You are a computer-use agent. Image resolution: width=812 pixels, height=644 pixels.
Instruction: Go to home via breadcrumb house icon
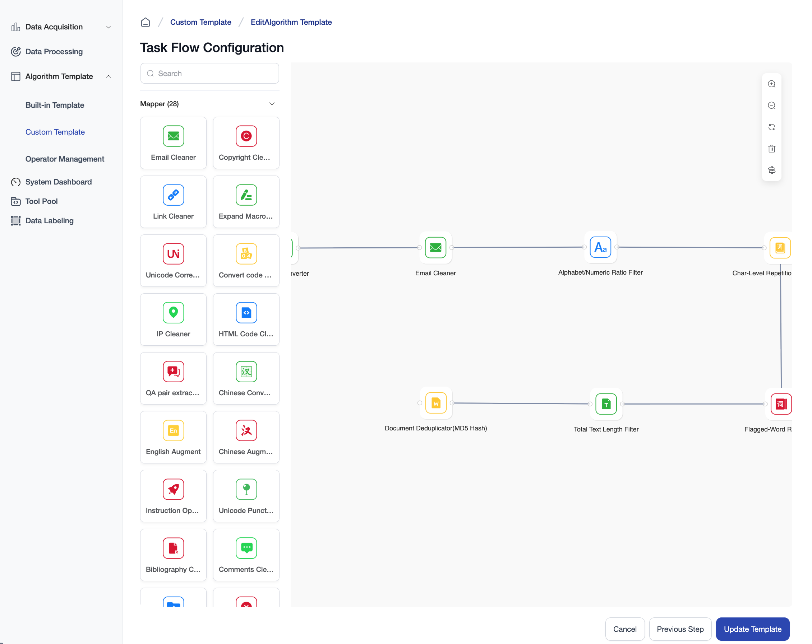tap(146, 22)
